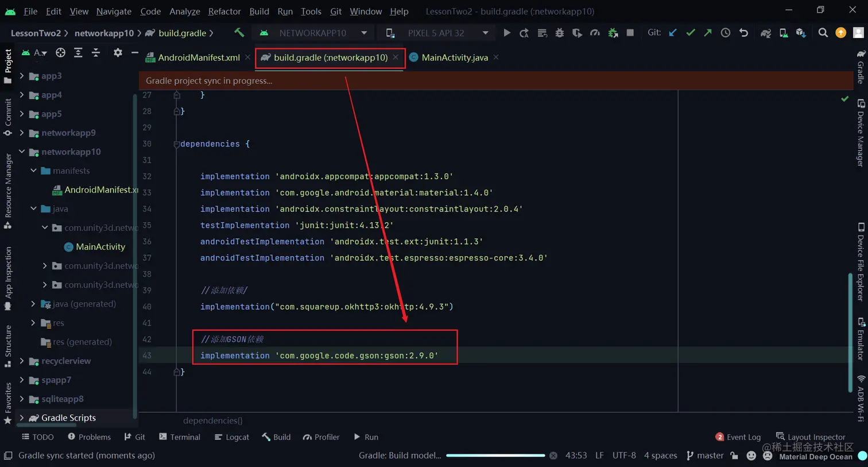The height and width of the screenshot is (467, 868).
Task: Expand the recyclerview module
Action: click(22, 361)
